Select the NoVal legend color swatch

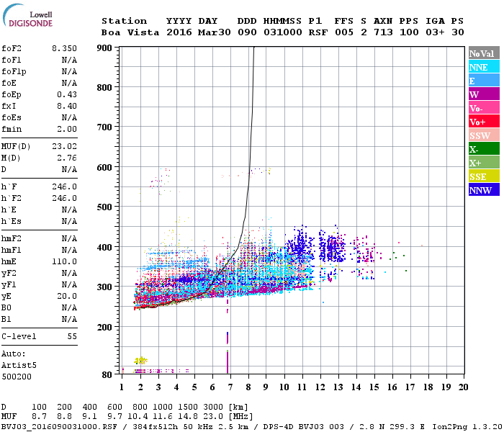[484, 53]
